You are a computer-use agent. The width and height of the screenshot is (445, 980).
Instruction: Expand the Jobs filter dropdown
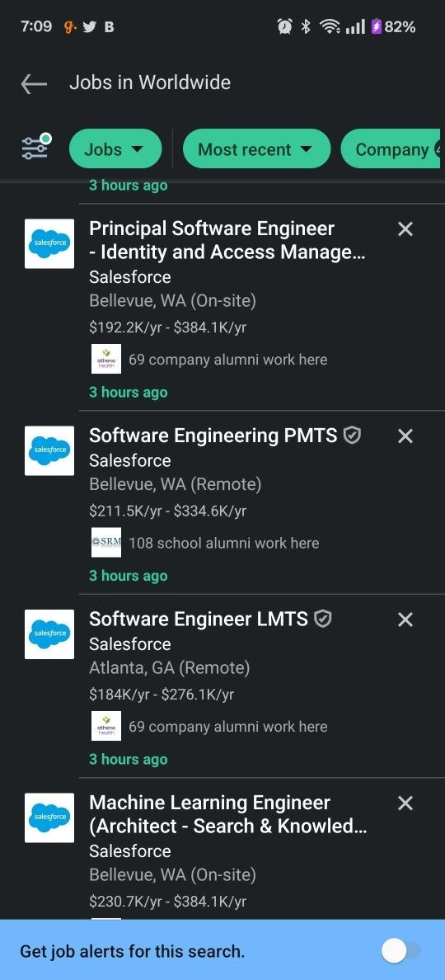tap(115, 149)
